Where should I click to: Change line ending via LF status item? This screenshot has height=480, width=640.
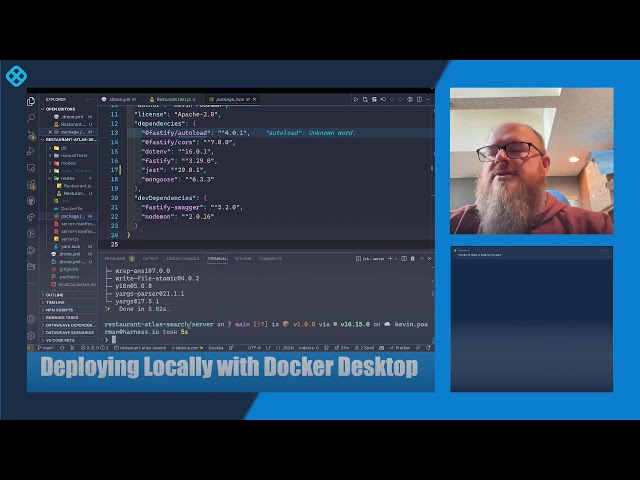click(x=269, y=348)
